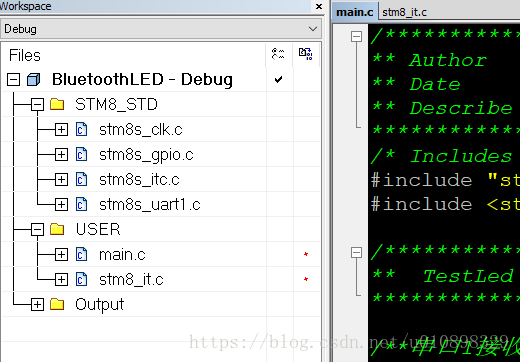Click the Files column header
Screen dimensions: 520x362
[25, 55]
